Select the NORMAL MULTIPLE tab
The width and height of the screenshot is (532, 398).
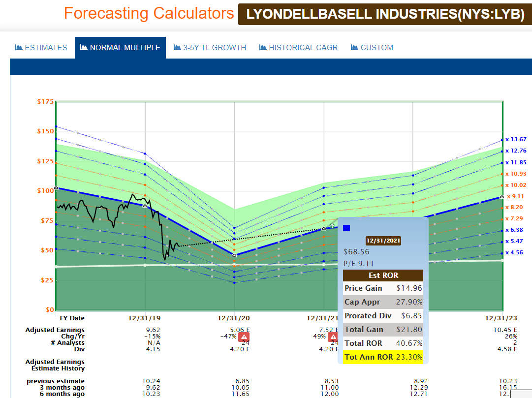[120, 48]
